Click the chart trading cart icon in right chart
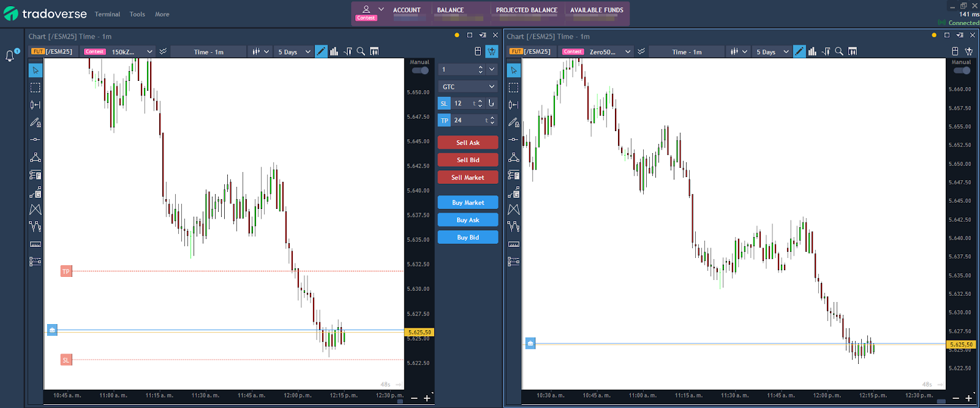 pos(969,51)
